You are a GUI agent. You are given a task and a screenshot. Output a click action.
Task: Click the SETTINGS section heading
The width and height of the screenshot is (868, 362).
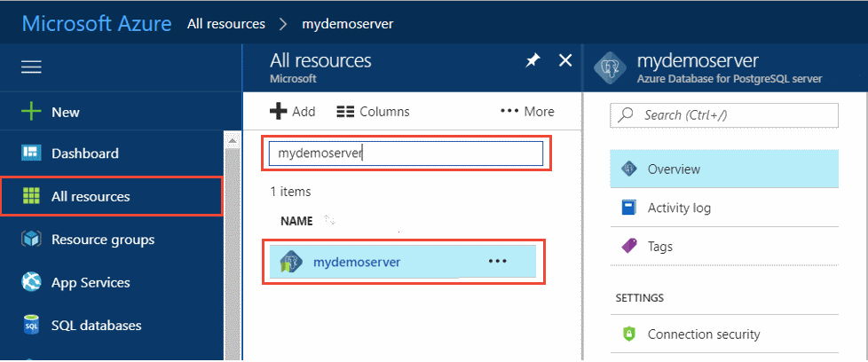[639, 298]
